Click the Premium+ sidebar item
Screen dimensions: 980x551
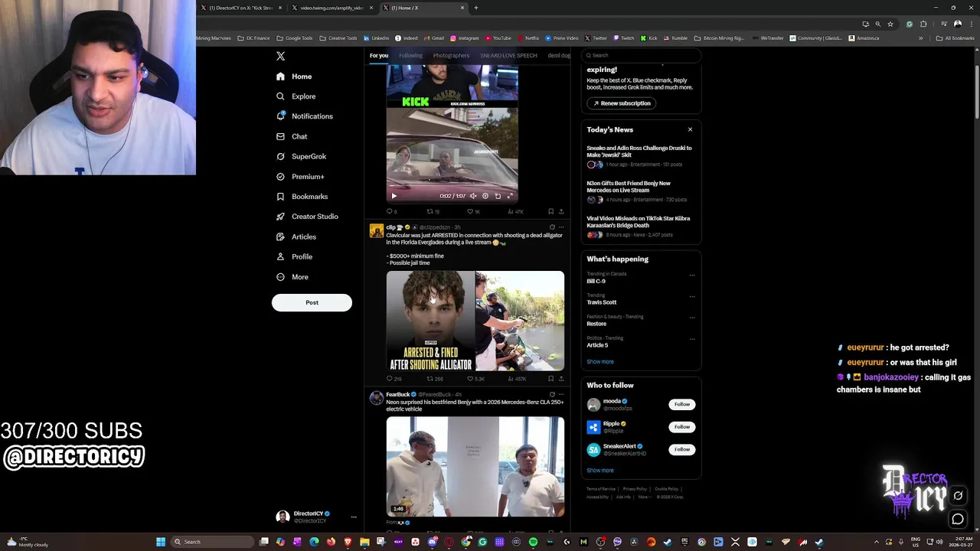[300, 177]
